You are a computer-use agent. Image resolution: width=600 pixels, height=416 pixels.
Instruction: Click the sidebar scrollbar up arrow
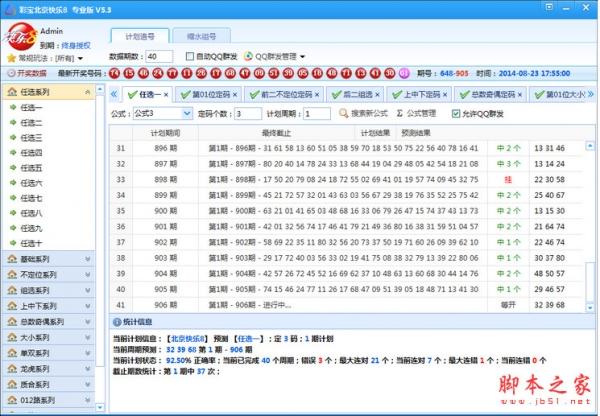click(x=99, y=89)
